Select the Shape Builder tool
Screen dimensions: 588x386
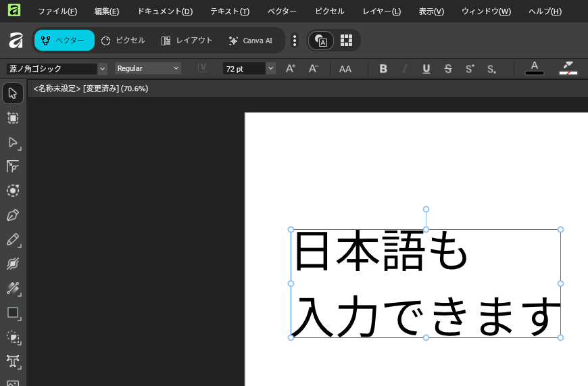[x=14, y=337]
